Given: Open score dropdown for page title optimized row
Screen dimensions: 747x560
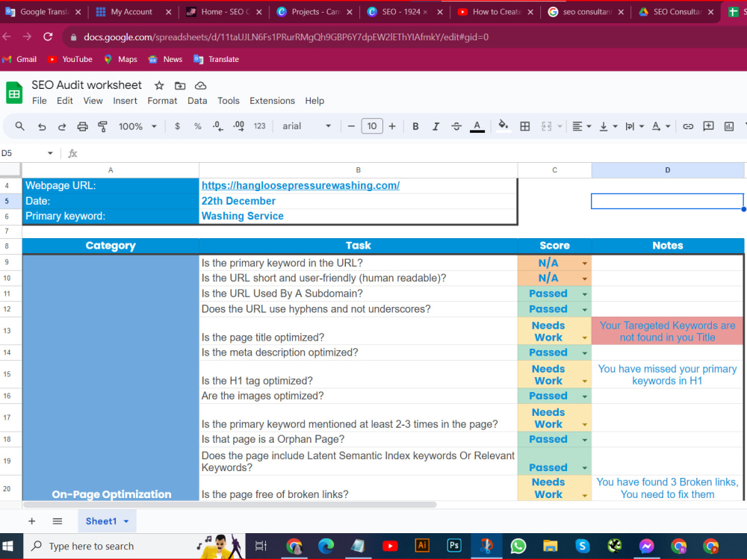Looking at the screenshot, I should [585, 337].
